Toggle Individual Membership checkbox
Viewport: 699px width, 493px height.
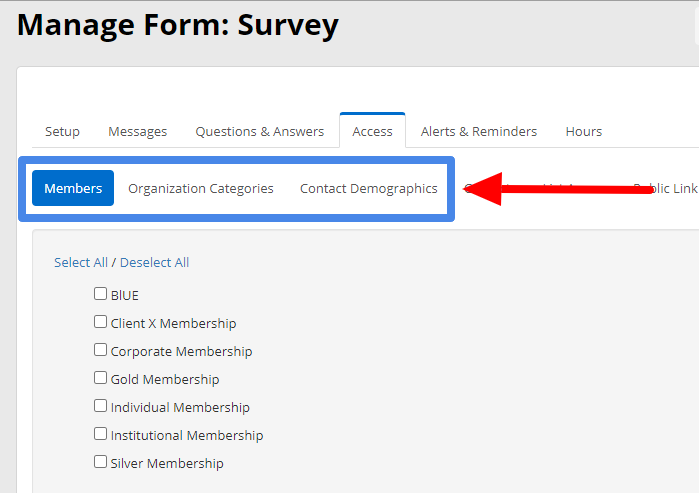(x=100, y=406)
